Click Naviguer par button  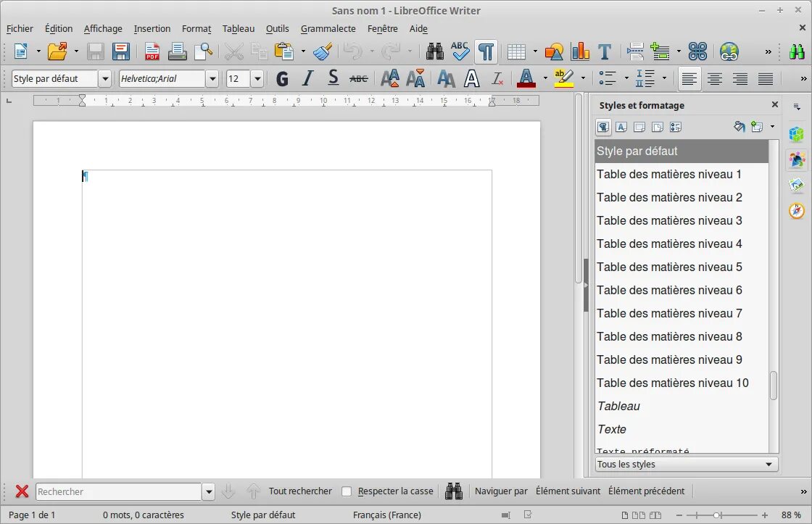pos(501,491)
